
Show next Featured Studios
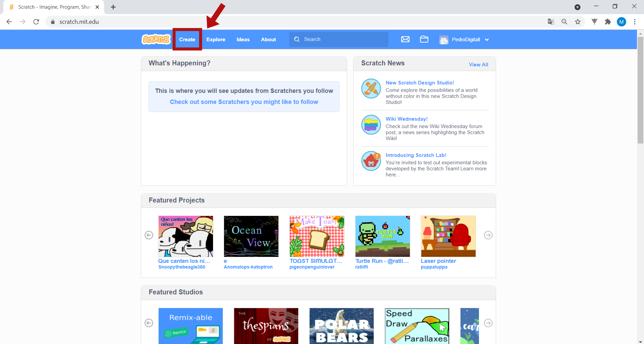coord(488,323)
